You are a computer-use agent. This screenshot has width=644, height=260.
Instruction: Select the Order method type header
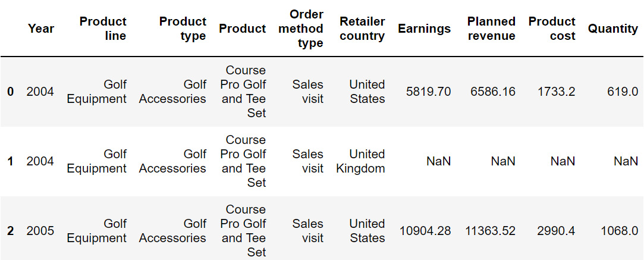(306, 29)
